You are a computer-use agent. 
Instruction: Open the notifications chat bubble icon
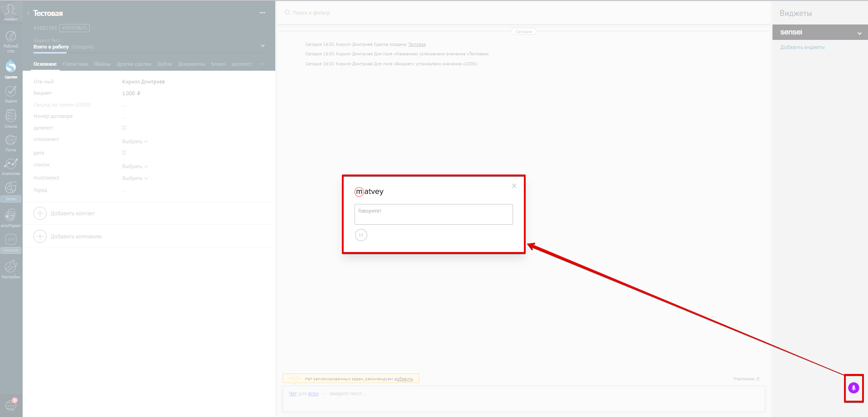click(11, 404)
